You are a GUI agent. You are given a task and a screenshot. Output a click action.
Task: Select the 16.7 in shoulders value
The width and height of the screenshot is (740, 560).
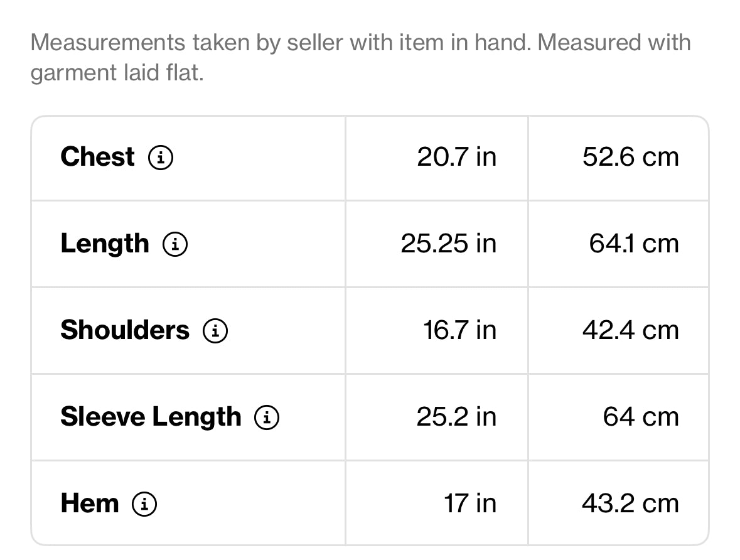(459, 330)
